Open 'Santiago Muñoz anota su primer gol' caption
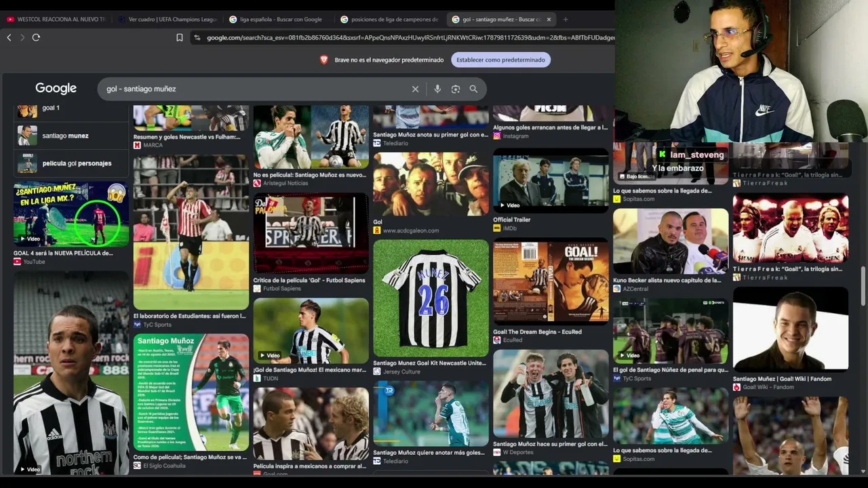 coord(431,135)
